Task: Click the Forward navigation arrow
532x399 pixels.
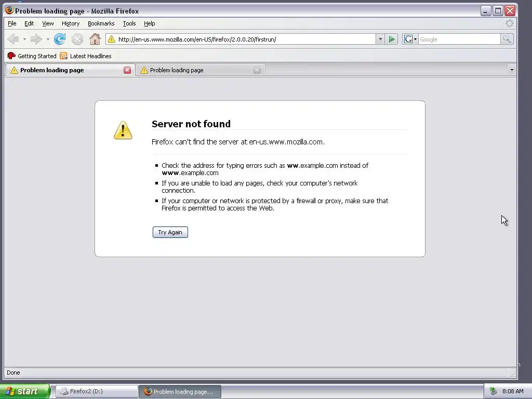Action: 36,39
